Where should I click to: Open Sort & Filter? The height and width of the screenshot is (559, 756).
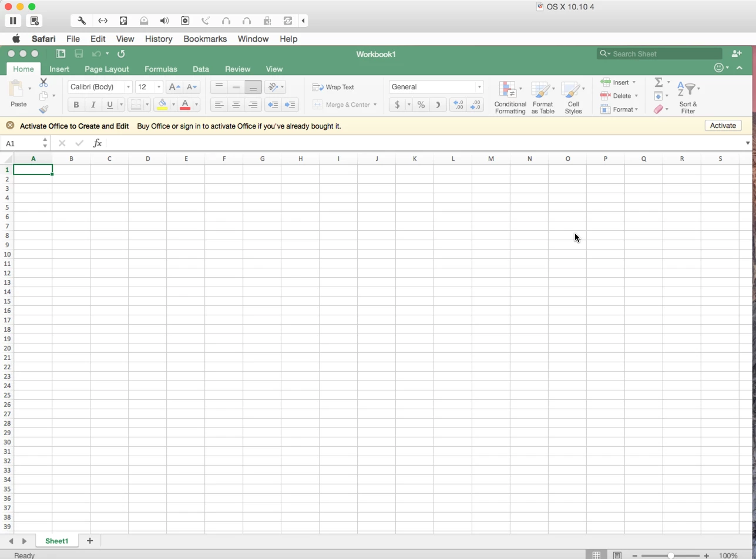688,97
